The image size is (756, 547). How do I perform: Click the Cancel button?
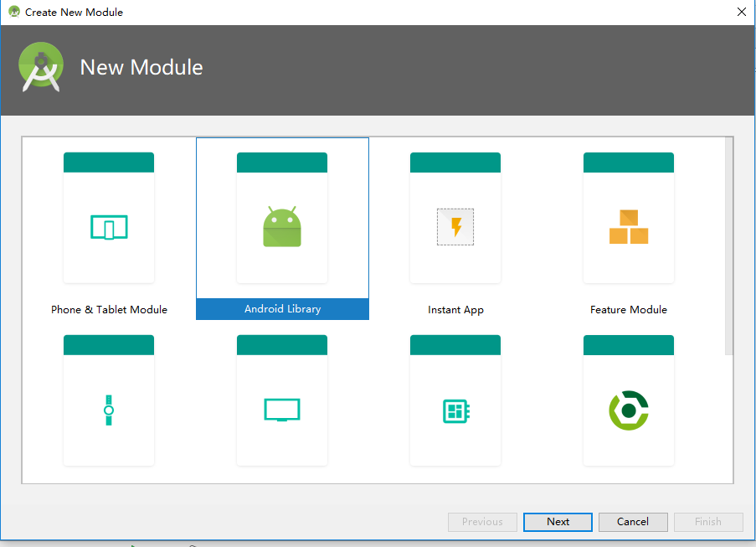pos(633,522)
